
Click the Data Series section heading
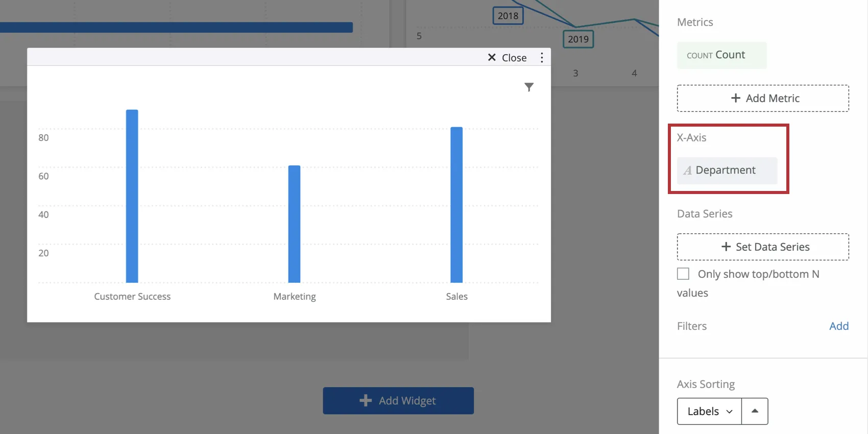click(x=705, y=213)
